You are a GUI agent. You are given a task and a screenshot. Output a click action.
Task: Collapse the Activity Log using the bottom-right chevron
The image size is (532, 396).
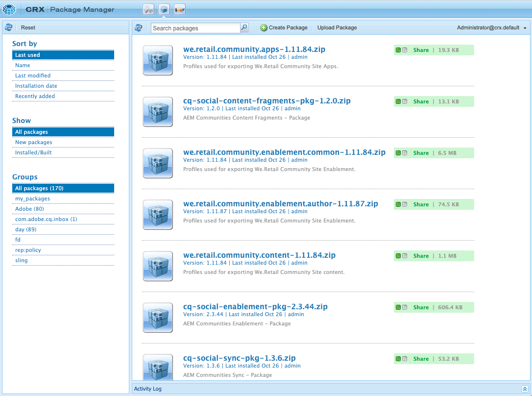pyautogui.click(x=525, y=389)
